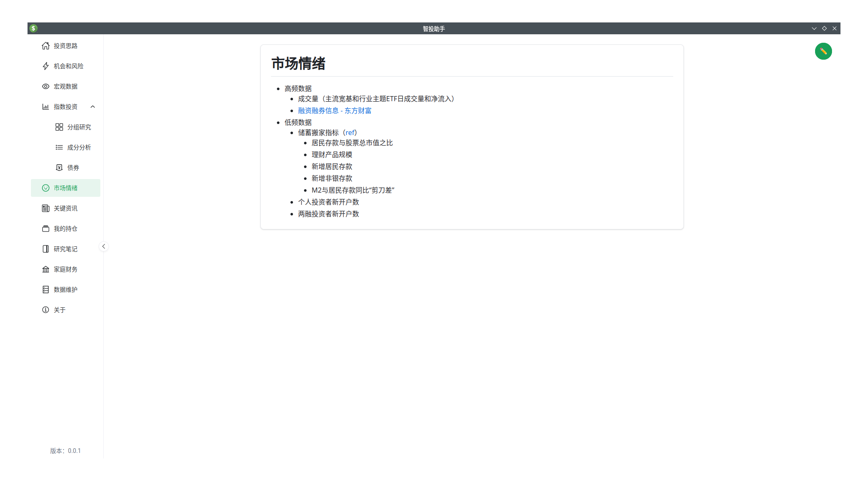Image resolution: width=868 pixels, height=491 pixels.
Task: Collapse the 指数投资 submenu chevron
Action: 93,107
